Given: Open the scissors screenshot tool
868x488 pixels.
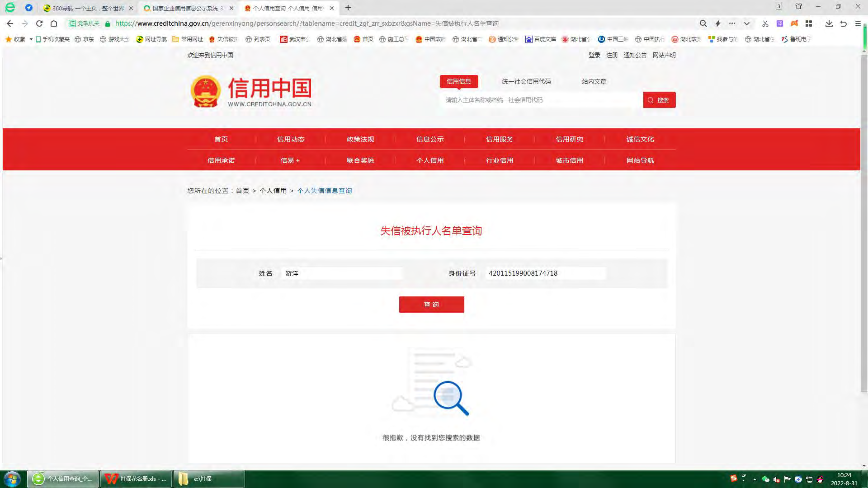Looking at the screenshot, I should (x=765, y=23).
